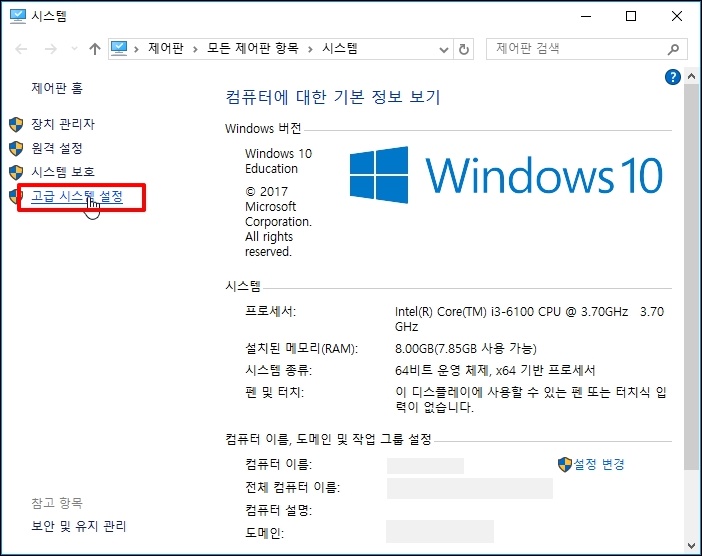
Task: Close the 시스템 window
Action: point(677,17)
